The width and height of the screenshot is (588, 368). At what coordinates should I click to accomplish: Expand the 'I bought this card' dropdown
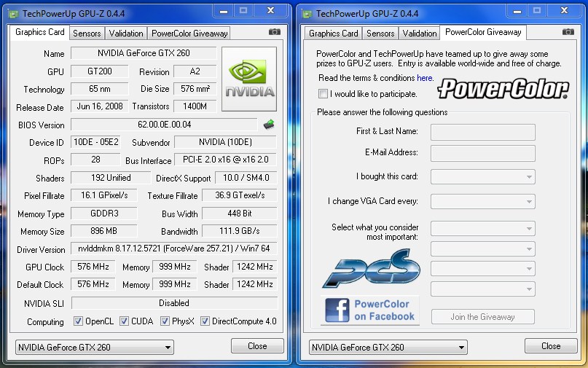tap(482, 176)
